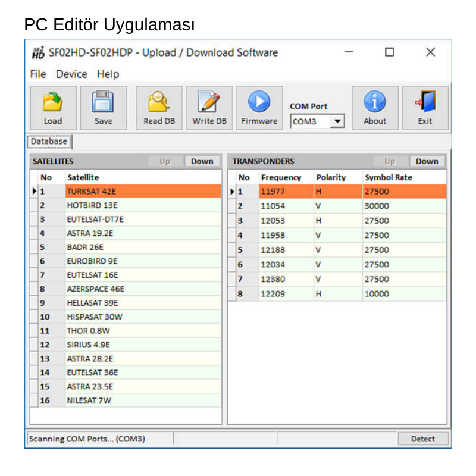Screen dimensions: 476x476
Task: Select COM3 in the port field
Action: tap(310, 121)
